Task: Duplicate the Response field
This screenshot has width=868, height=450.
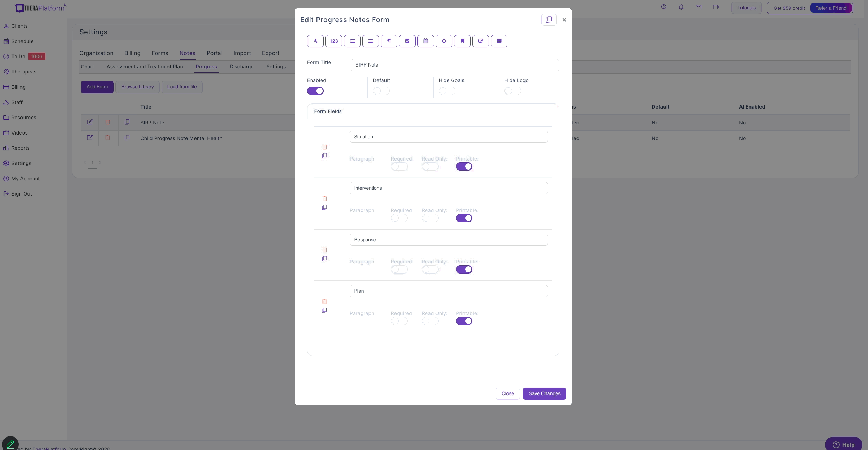Action: [324, 259]
